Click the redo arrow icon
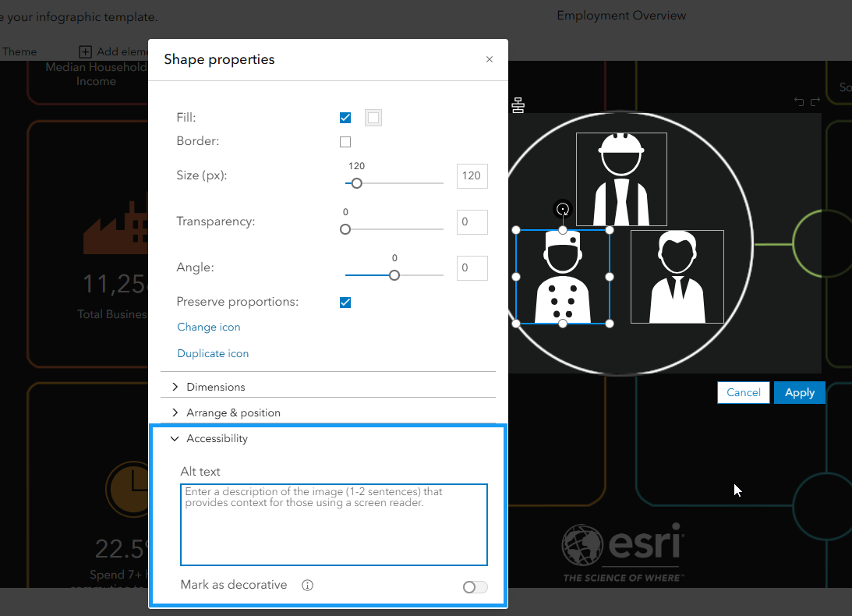Image resolution: width=852 pixels, height=616 pixels. (815, 101)
